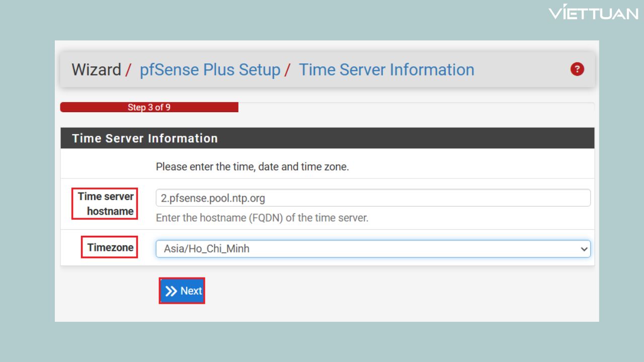Open the pfSense Plus Setup breadcrumb

coord(210,69)
